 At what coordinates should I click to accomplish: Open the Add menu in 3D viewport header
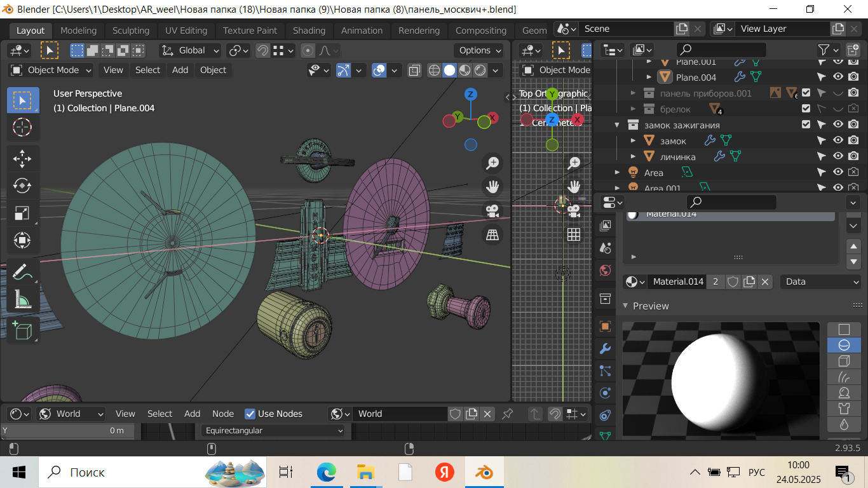180,70
